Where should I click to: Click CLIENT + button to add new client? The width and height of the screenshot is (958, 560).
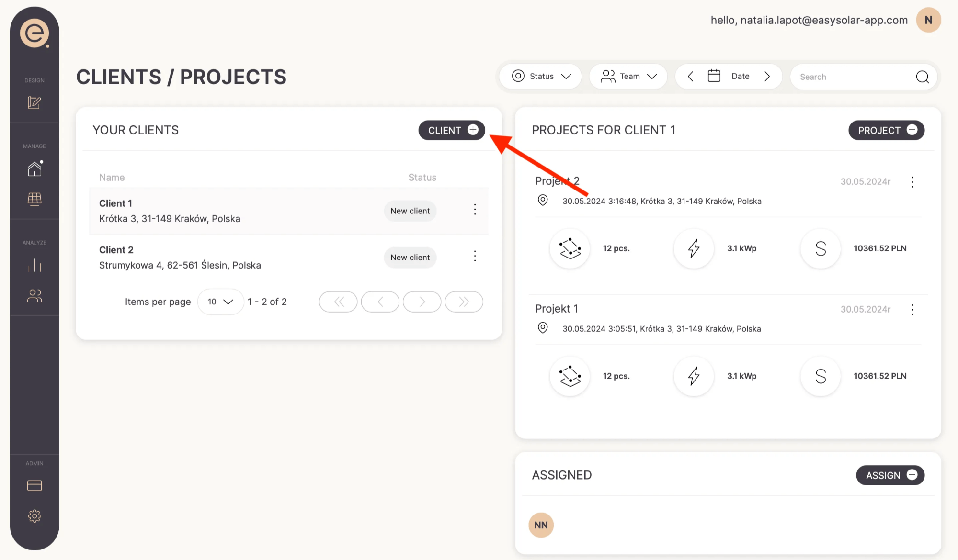coord(452,130)
